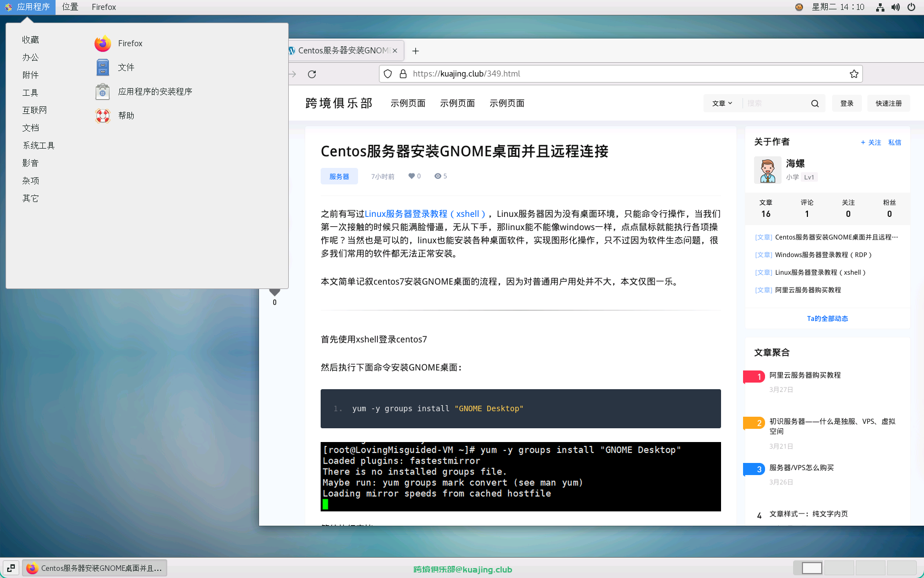Open the author 海螺 avatar
924x578 pixels.
point(768,170)
